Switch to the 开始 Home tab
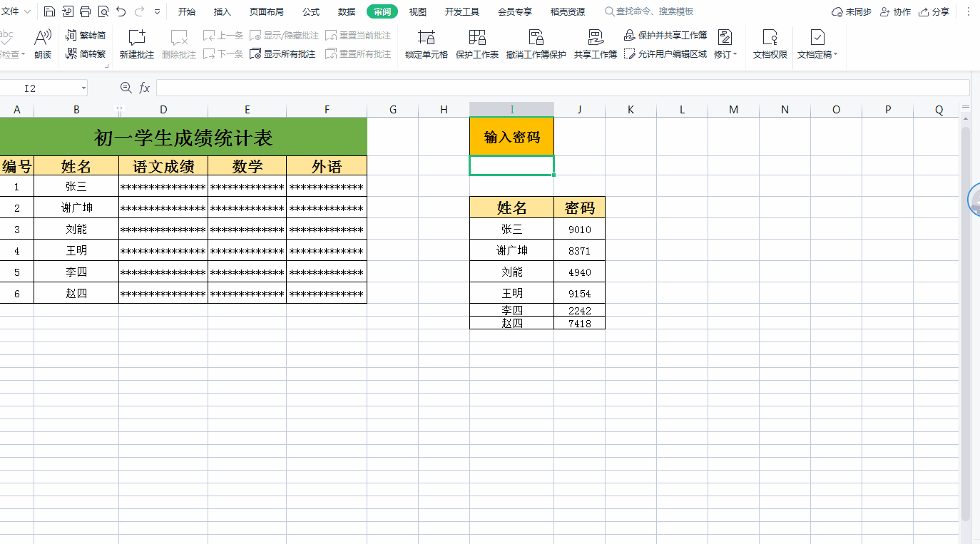The height and width of the screenshot is (544, 980). [187, 11]
